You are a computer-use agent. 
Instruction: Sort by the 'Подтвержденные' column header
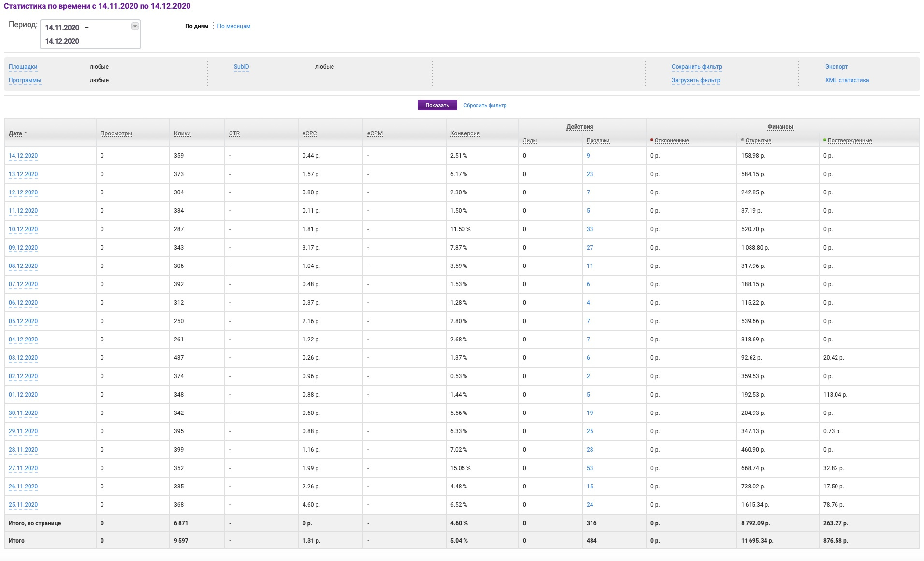[850, 141]
